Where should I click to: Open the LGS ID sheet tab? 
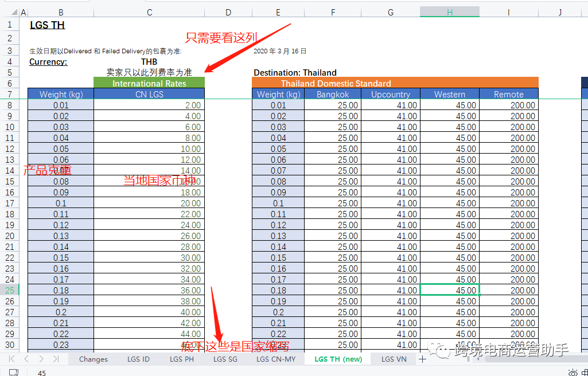click(x=138, y=359)
